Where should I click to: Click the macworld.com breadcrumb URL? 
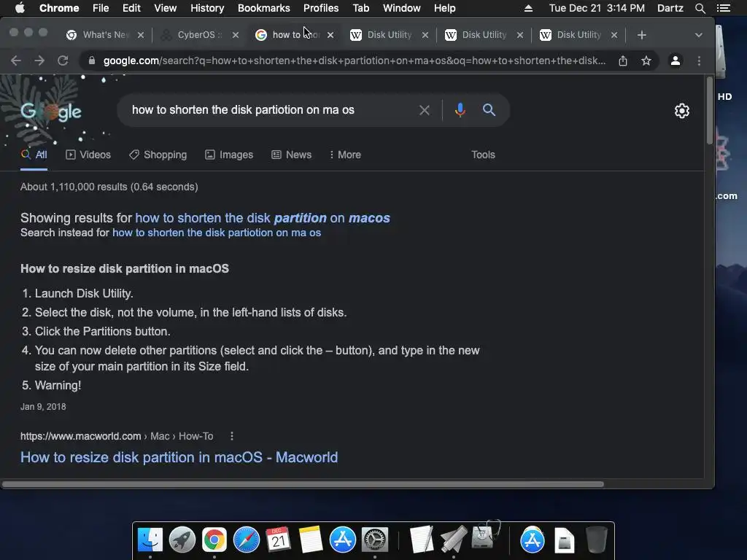pos(117,436)
